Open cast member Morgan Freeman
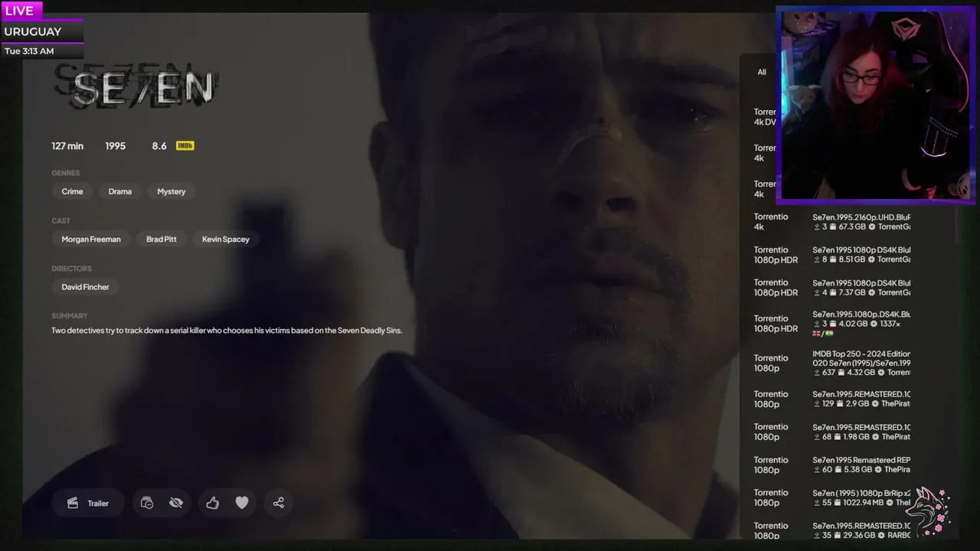This screenshot has width=980, height=551. coord(91,239)
